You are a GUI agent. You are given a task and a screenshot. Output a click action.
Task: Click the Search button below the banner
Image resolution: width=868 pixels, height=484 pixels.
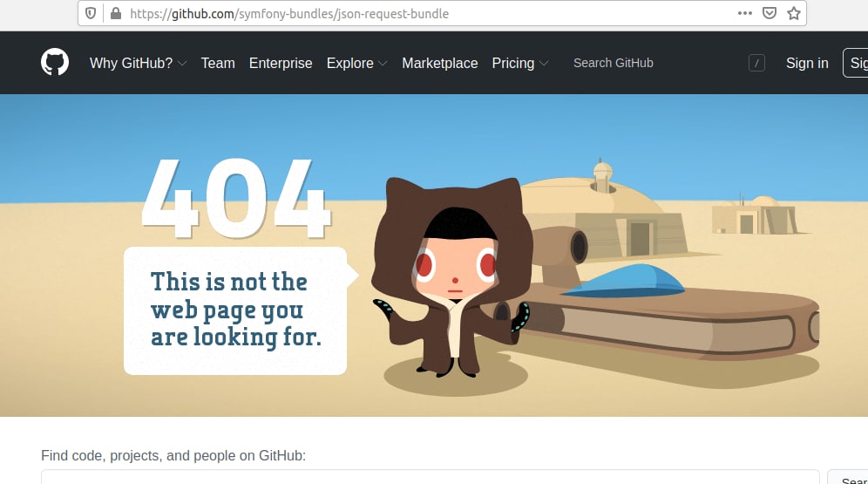(x=849, y=477)
